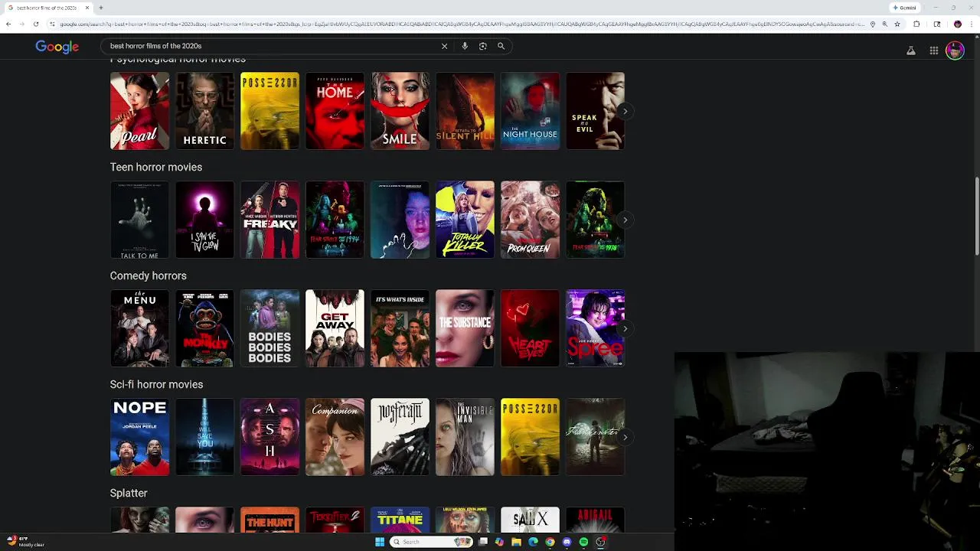Open The Invisible Man poster

465,437
